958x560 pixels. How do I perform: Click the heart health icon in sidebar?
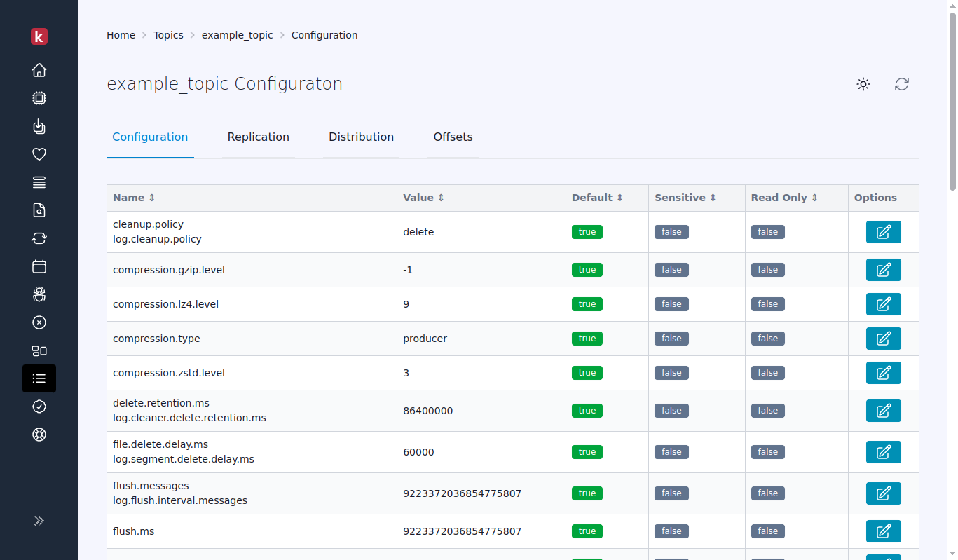[39, 154]
